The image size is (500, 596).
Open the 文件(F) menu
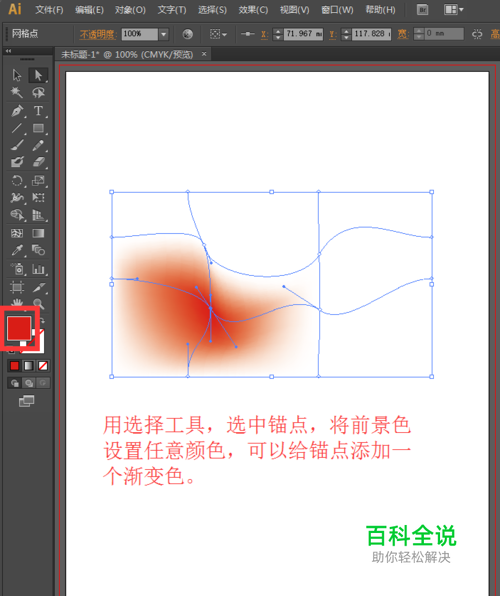[49, 10]
